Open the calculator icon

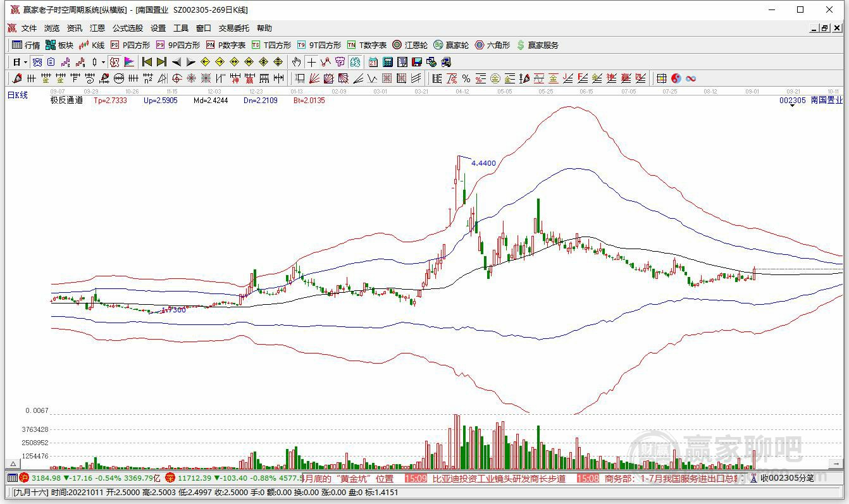click(387, 62)
